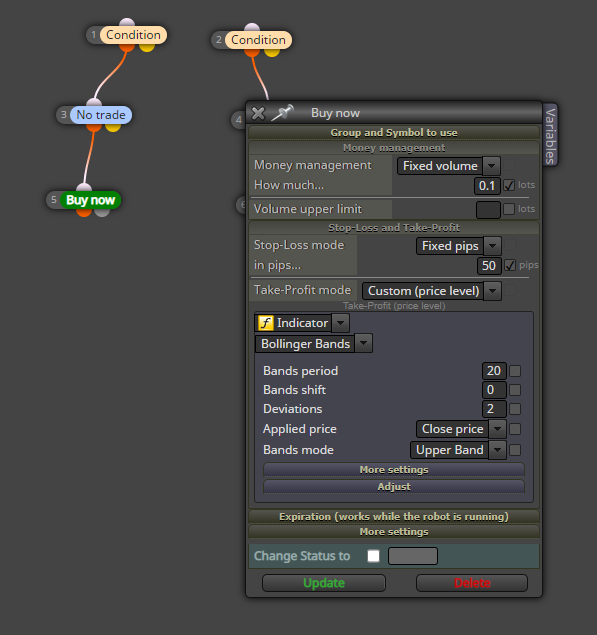Viewport: 597px width, 635px height.
Task: Expand the bottom More settings section
Action: (x=394, y=531)
